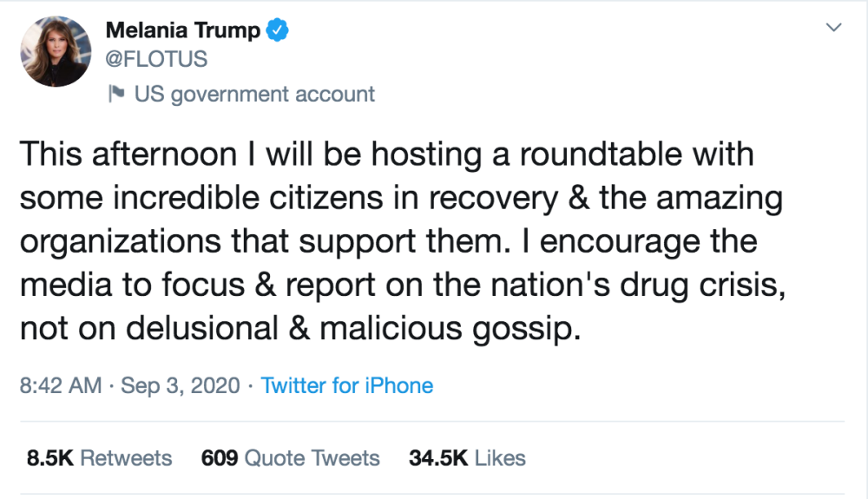The width and height of the screenshot is (868, 499).
Task: Open the Melania Trump display name link
Action: [x=182, y=30]
